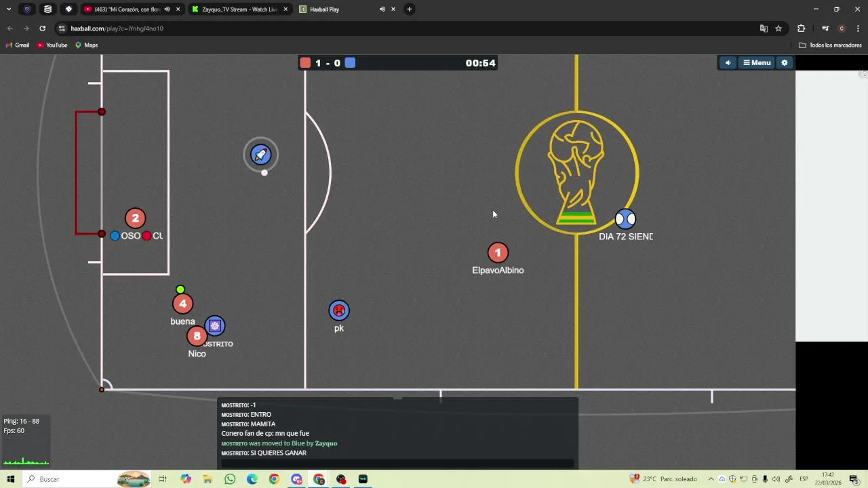This screenshot has height=488, width=868.
Task: Open Chrome profile avatar
Action: pos(842,28)
